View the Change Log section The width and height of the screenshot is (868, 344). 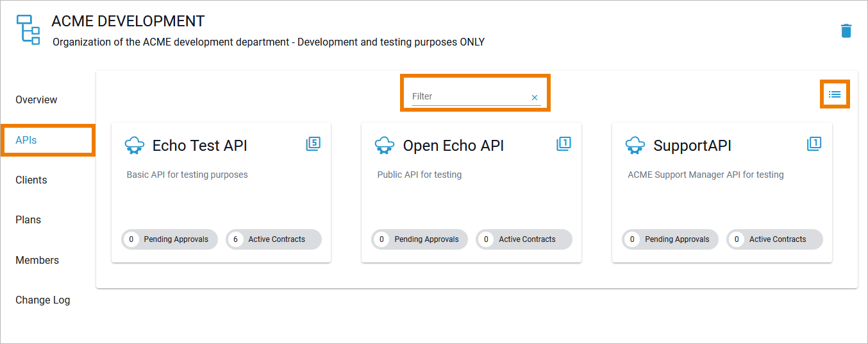tap(43, 300)
